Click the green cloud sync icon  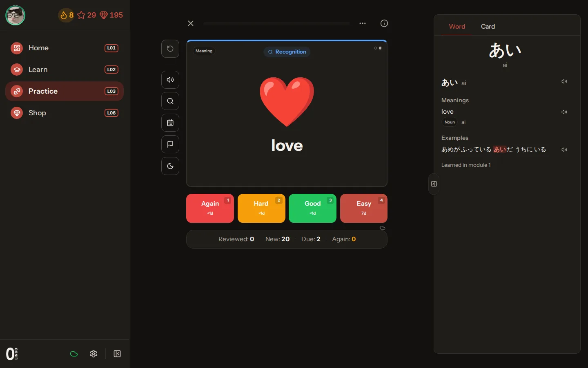coord(74,354)
